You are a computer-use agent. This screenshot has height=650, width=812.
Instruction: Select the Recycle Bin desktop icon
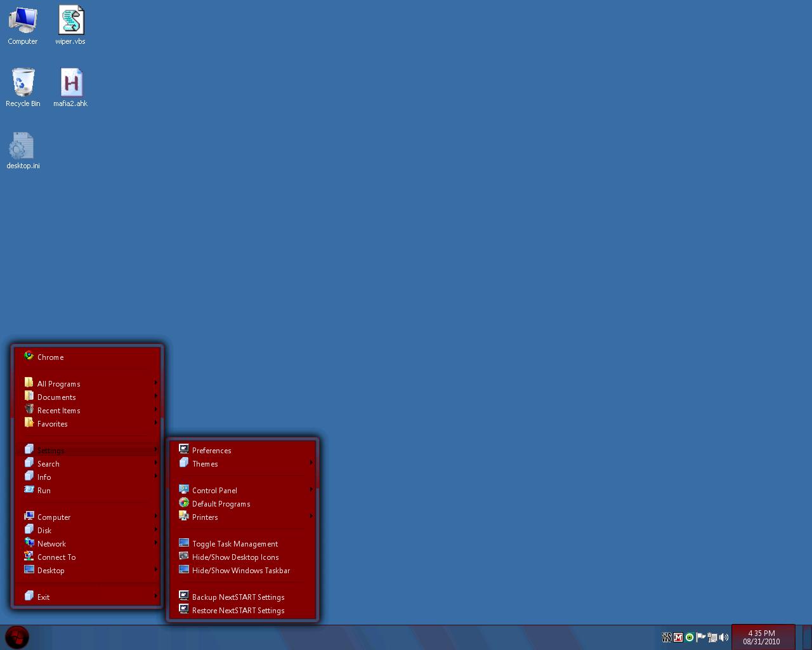(x=23, y=83)
